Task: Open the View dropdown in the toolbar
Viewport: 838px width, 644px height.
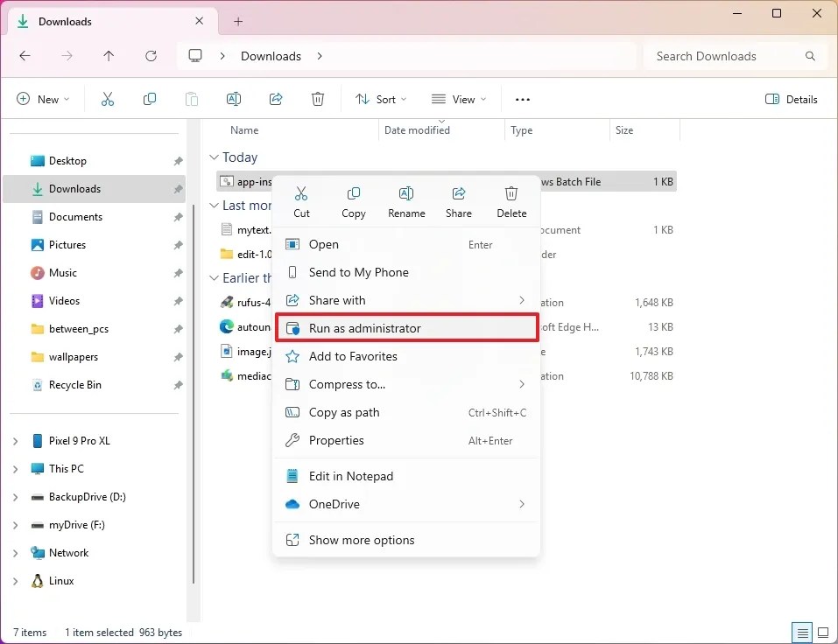Action: (x=458, y=99)
